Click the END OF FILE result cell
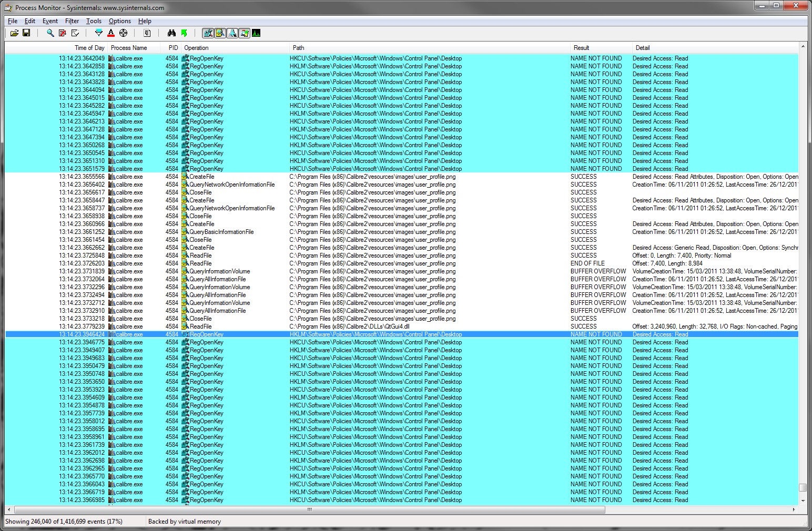 pos(587,263)
